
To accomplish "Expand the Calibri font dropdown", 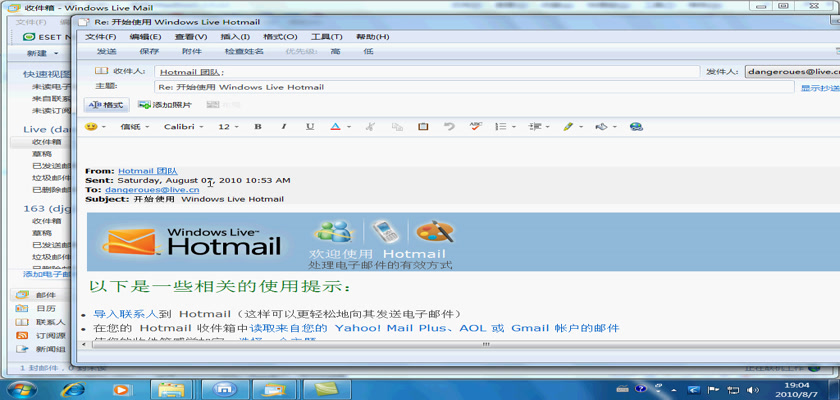I will point(184,127).
